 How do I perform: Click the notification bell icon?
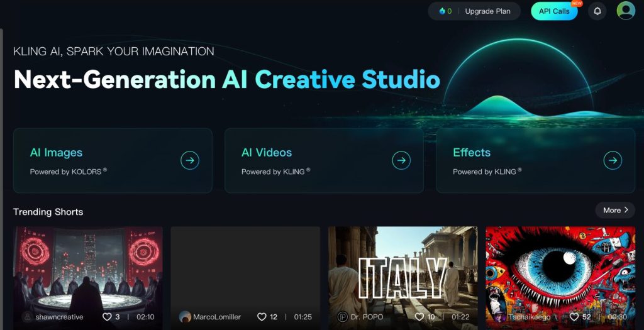coord(597,11)
